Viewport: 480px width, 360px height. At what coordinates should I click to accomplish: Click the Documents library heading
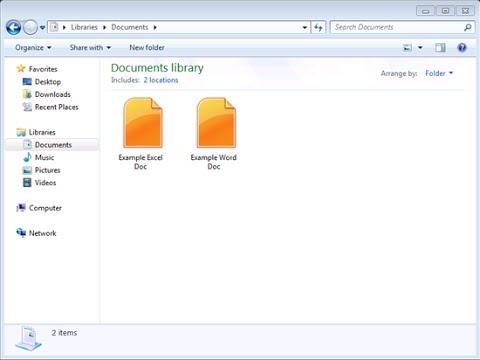(157, 68)
